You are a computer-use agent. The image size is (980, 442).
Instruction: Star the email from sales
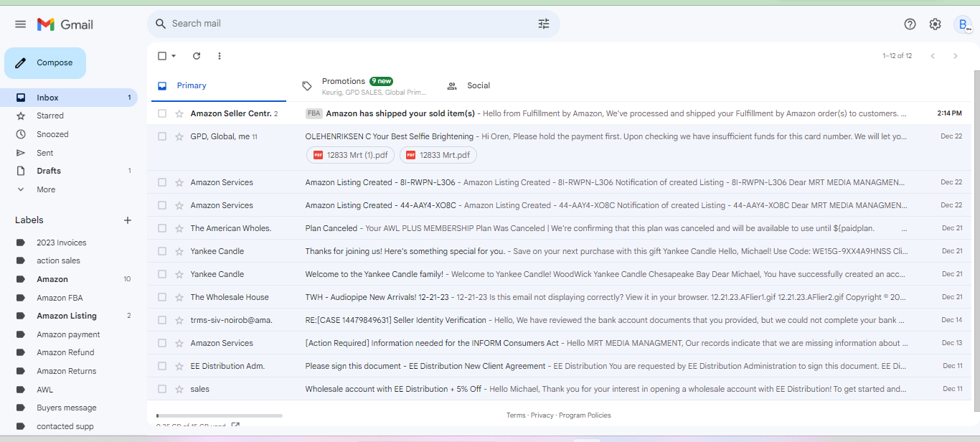pyautogui.click(x=179, y=389)
